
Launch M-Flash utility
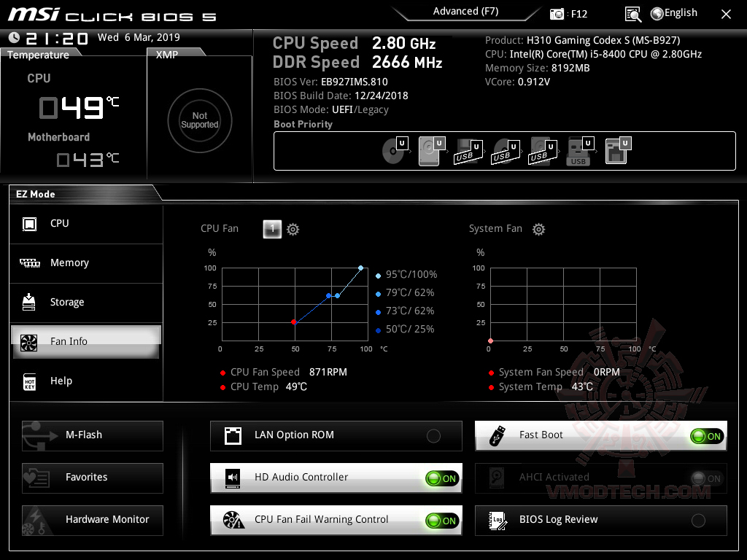(x=93, y=436)
